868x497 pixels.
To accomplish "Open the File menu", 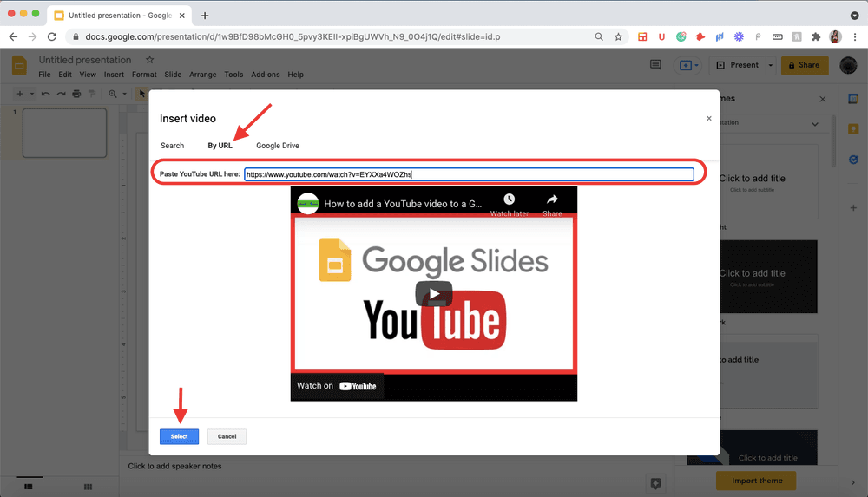I will (44, 75).
